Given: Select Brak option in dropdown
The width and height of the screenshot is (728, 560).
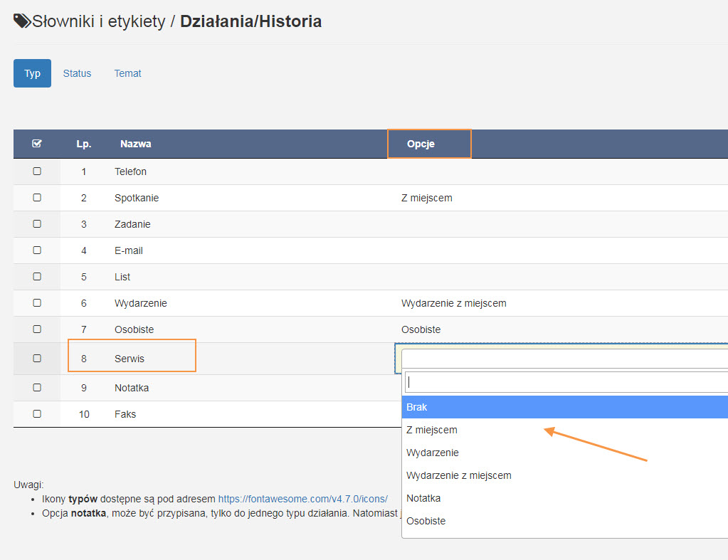Looking at the screenshot, I should click(564, 407).
